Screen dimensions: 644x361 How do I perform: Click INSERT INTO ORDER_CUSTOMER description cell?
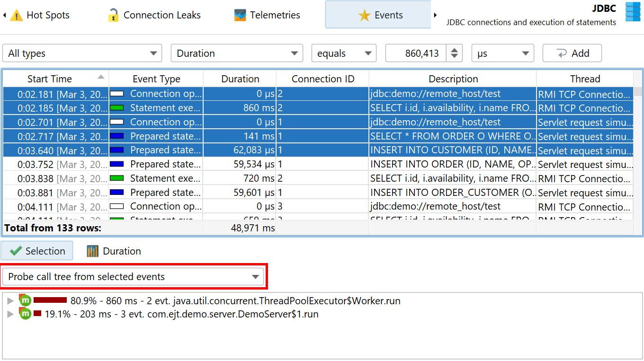pyautogui.click(x=453, y=193)
